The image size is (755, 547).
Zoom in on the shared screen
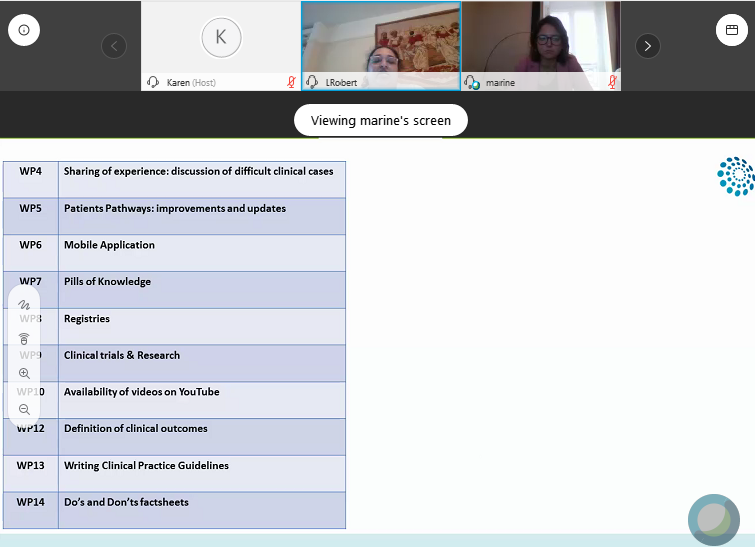(x=24, y=373)
